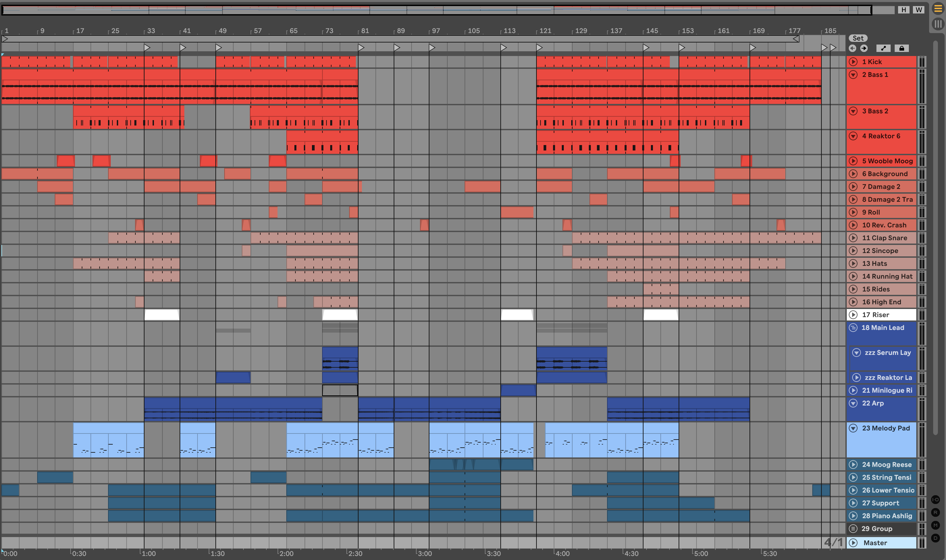The width and height of the screenshot is (946, 560).
Task: Jump to next locator arrow
Action: [x=864, y=48]
